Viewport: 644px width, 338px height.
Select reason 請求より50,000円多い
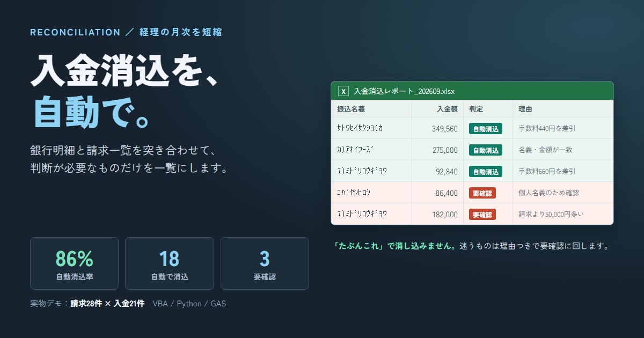pyautogui.click(x=551, y=215)
